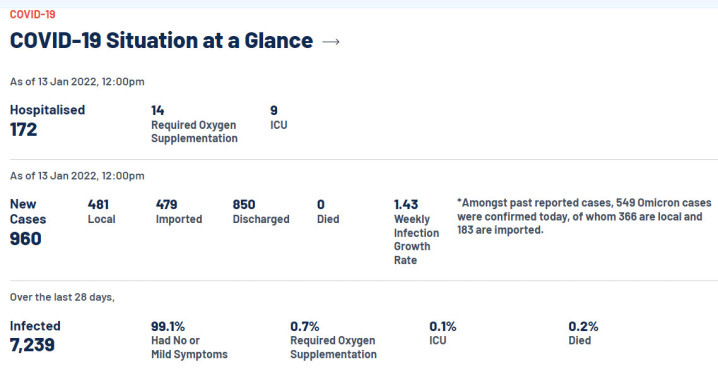Click the 0.7% Required Oxygen Supplementation stat
The width and height of the screenshot is (718, 374).
click(333, 340)
